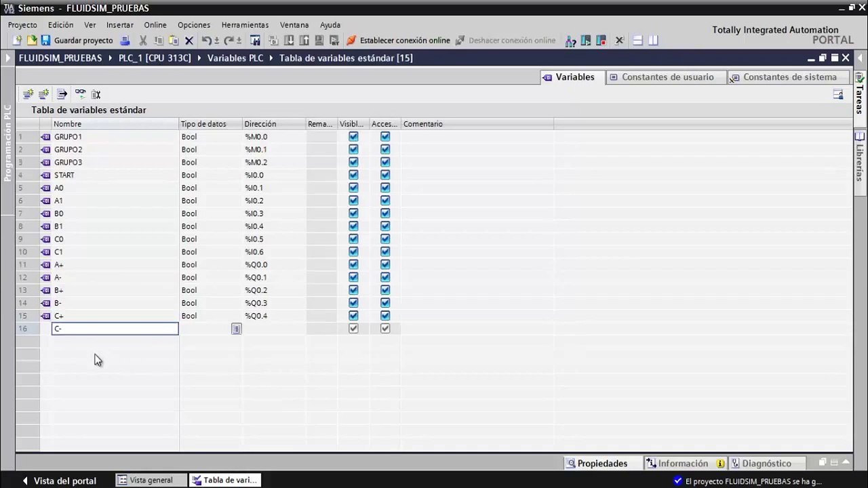
Task: Click the Upload from device icon
Action: pos(304,41)
